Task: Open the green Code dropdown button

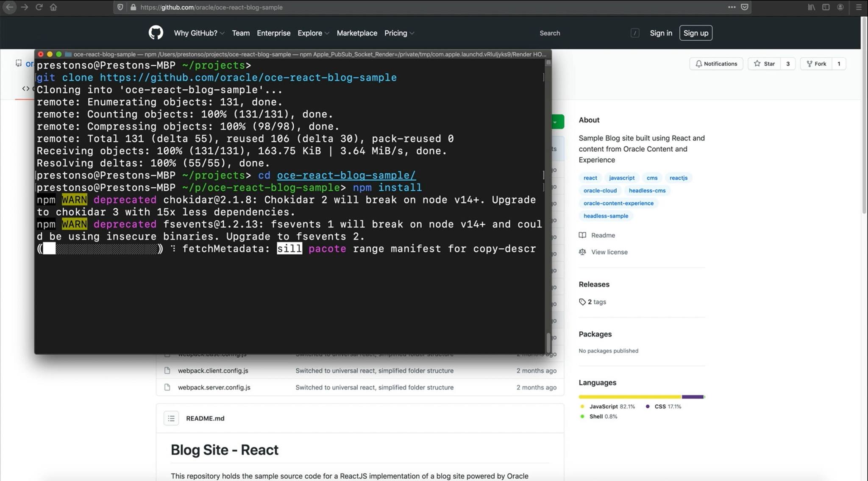Action: tap(558, 122)
